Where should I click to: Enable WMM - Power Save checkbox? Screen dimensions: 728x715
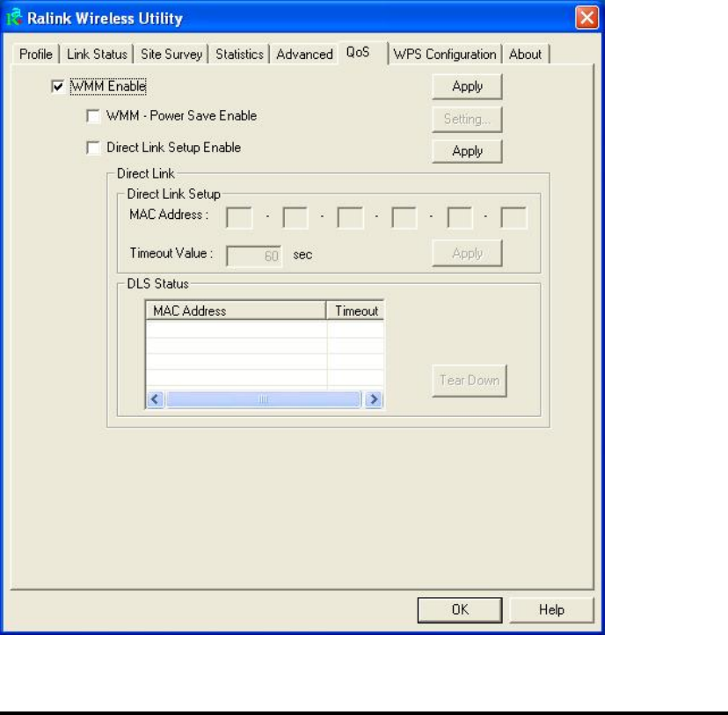pos(93,115)
